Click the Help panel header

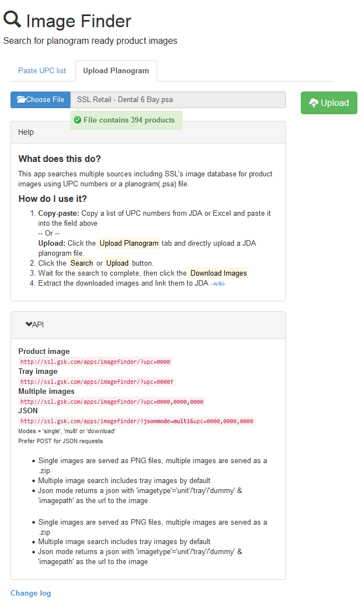(148, 133)
